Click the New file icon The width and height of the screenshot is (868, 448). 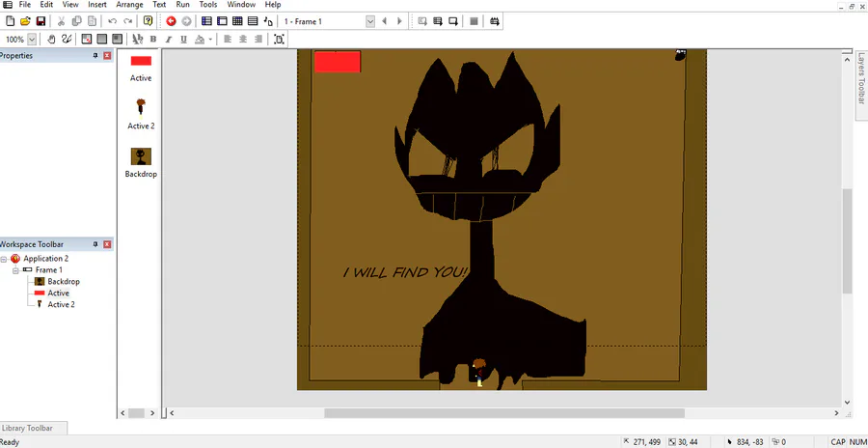pyautogui.click(x=10, y=21)
